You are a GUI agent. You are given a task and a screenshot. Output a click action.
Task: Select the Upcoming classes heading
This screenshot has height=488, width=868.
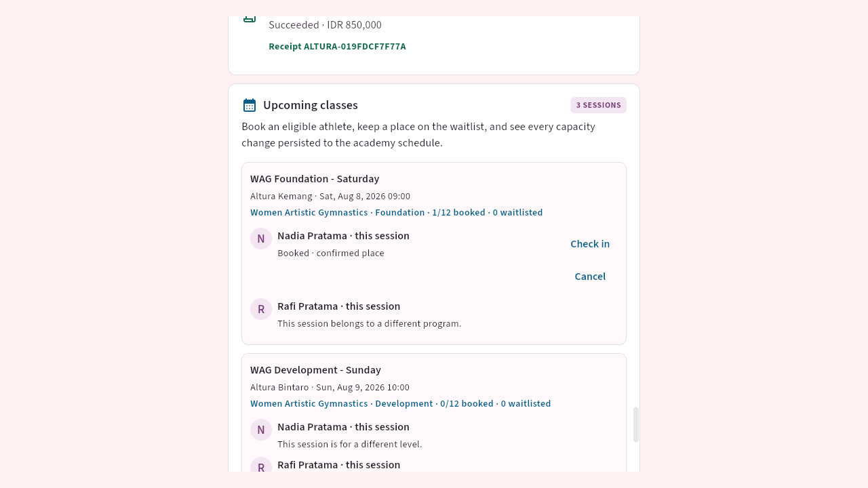(311, 105)
